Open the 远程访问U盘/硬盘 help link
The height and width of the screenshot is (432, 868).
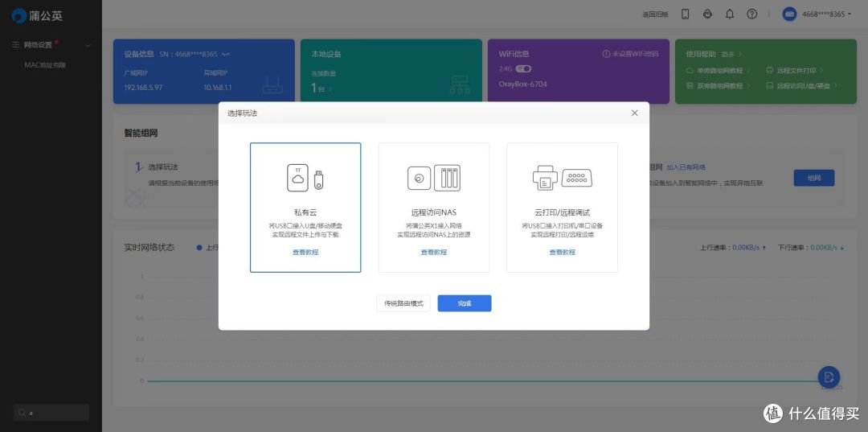click(803, 86)
